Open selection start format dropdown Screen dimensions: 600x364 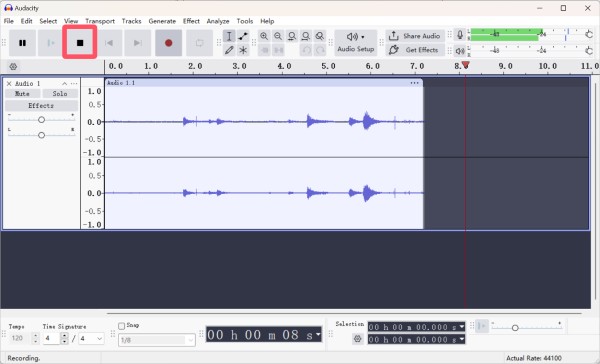click(462, 327)
